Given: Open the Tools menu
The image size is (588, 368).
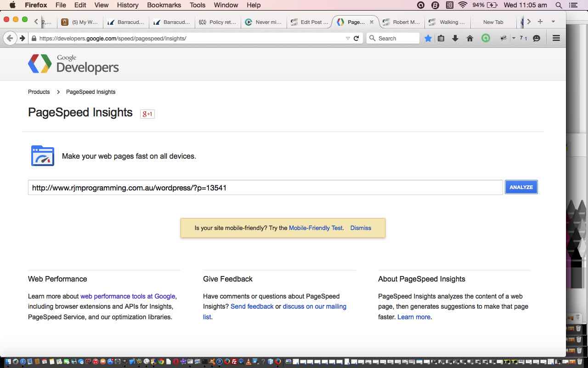Looking at the screenshot, I should coord(198,5).
